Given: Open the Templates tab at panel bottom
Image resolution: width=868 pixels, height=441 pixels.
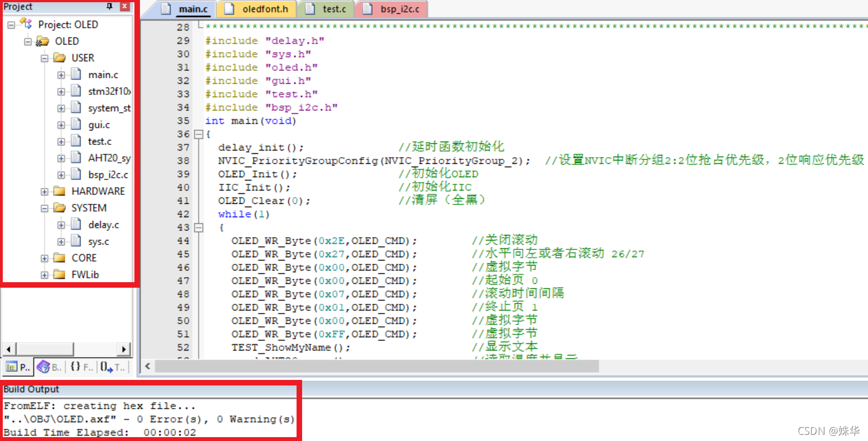Looking at the screenshot, I should pos(113,367).
